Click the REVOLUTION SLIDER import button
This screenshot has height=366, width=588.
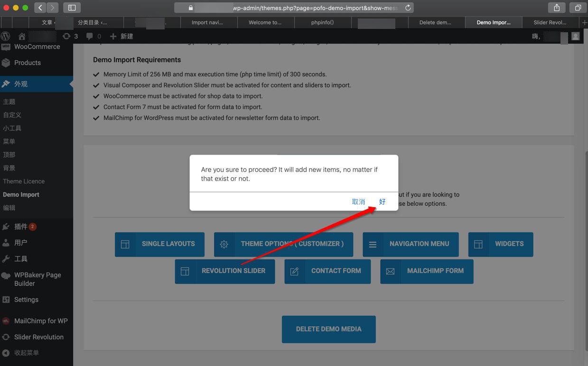225,271
